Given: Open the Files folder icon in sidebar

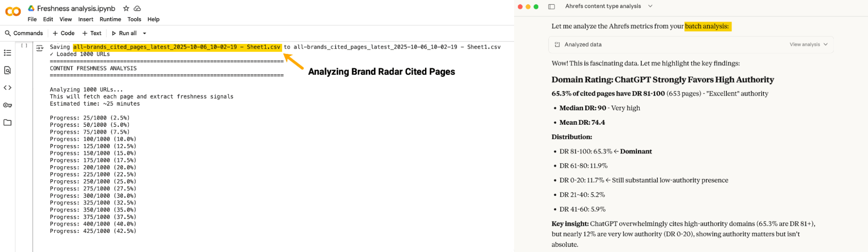Looking at the screenshot, I should point(7,123).
